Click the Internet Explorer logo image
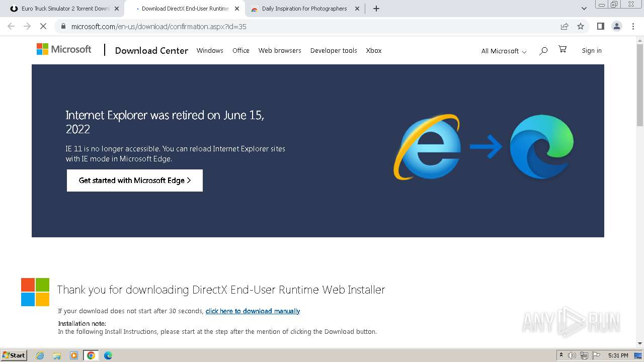Viewport: 644px width, 362px height. (x=427, y=147)
